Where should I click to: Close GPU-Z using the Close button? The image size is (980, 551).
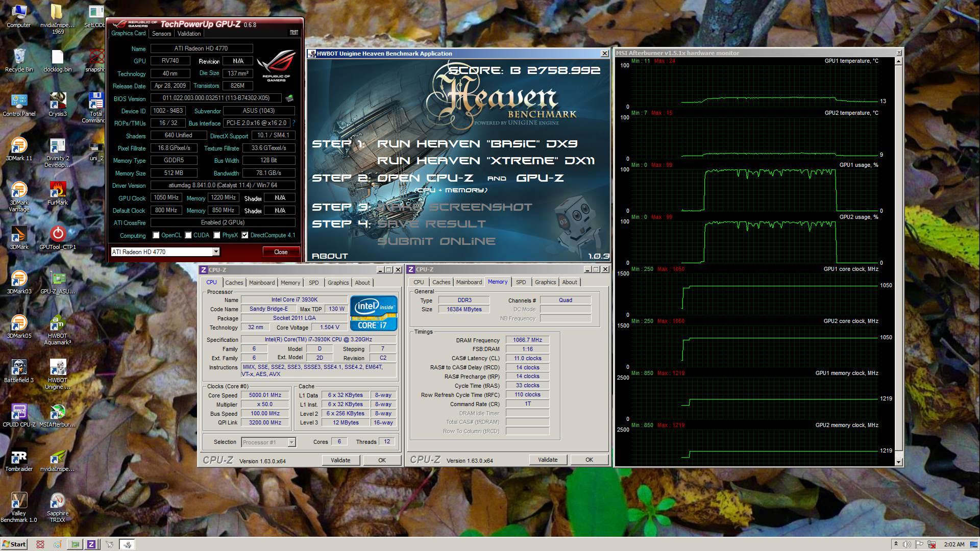tap(281, 252)
